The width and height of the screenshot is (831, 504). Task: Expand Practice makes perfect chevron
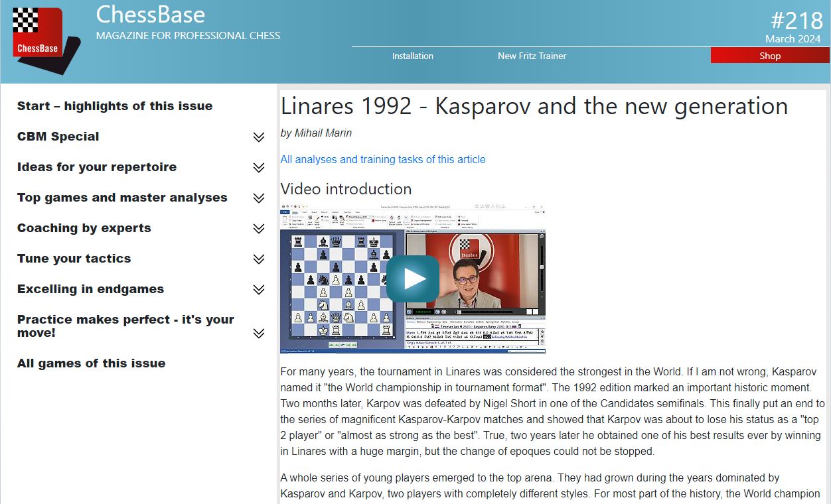click(259, 334)
